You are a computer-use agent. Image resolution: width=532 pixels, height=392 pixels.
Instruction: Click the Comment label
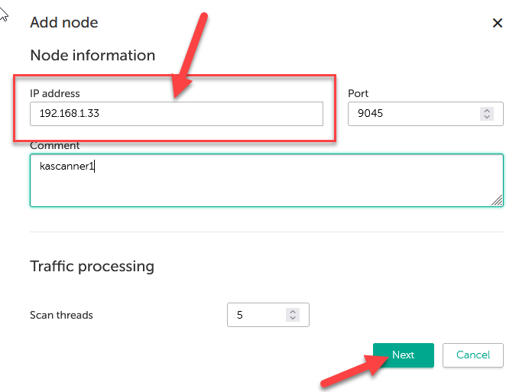[x=55, y=146]
